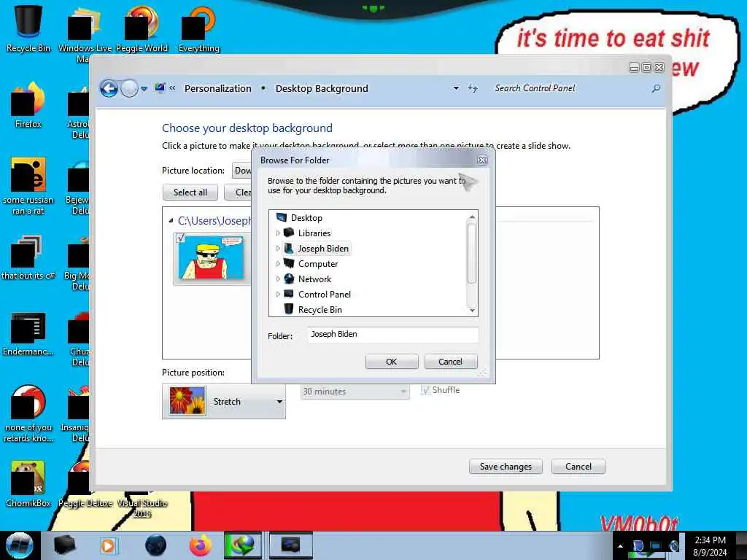Click the taskbar clock showing 2:34 PM
Viewport: 747px width, 560px height.
point(710,546)
